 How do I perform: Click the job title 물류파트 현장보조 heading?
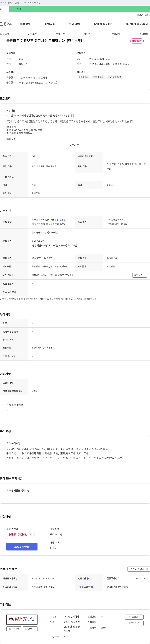pos(44,41)
